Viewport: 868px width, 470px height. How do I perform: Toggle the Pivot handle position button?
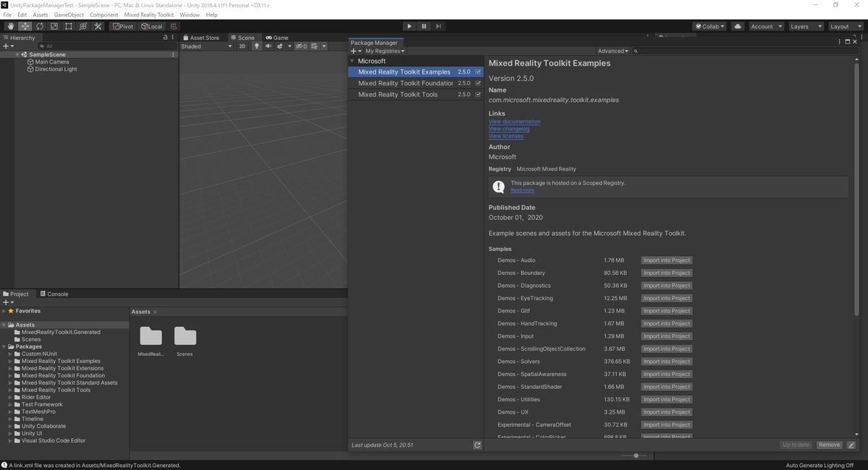click(123, 26)
